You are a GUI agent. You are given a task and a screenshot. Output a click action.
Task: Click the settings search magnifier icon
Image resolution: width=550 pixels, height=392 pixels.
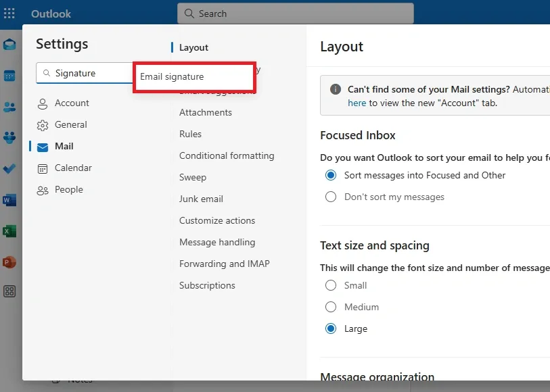[x=46, y=73]
